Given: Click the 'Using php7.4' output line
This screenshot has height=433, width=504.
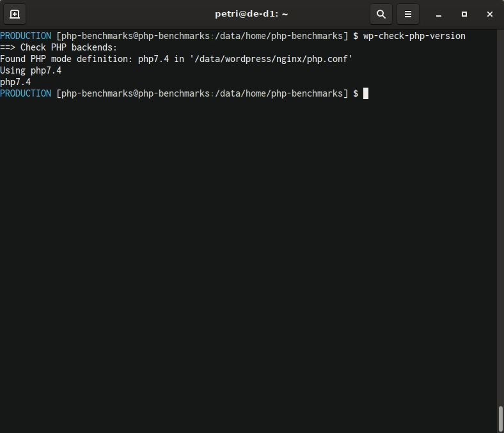Looking at the screenshot, I should [x=31, y=71].
